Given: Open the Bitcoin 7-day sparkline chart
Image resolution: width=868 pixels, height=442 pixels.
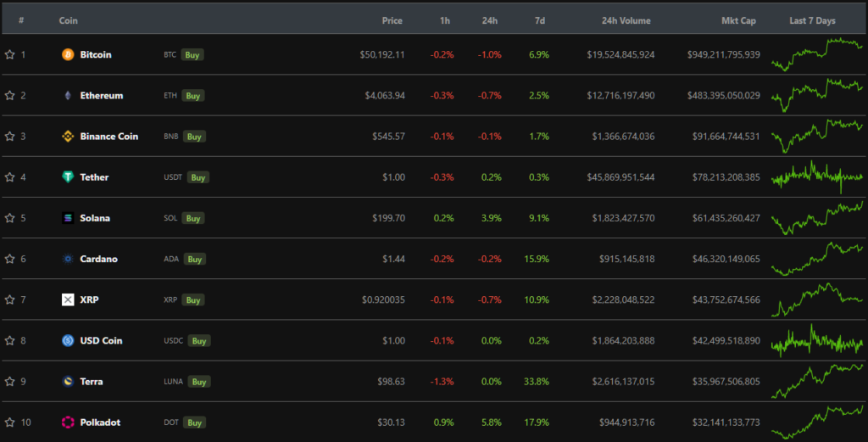Looking at the screenshot, I should click(x=816, y=54).
